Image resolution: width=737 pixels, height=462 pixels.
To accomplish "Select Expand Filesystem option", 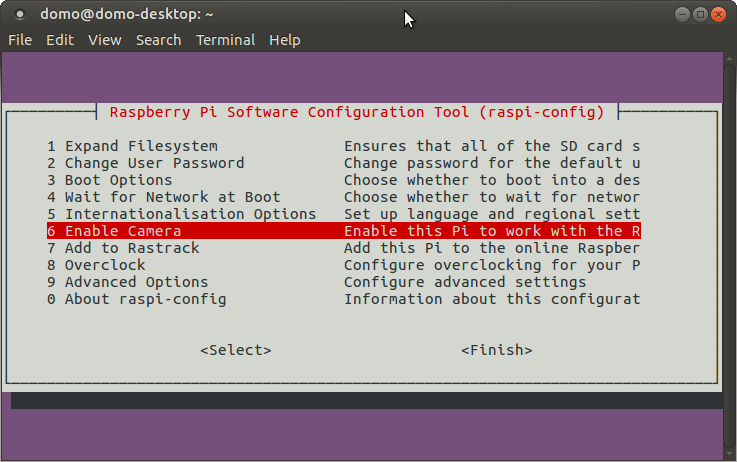I will pyautogui.click(x=132, y=146).
